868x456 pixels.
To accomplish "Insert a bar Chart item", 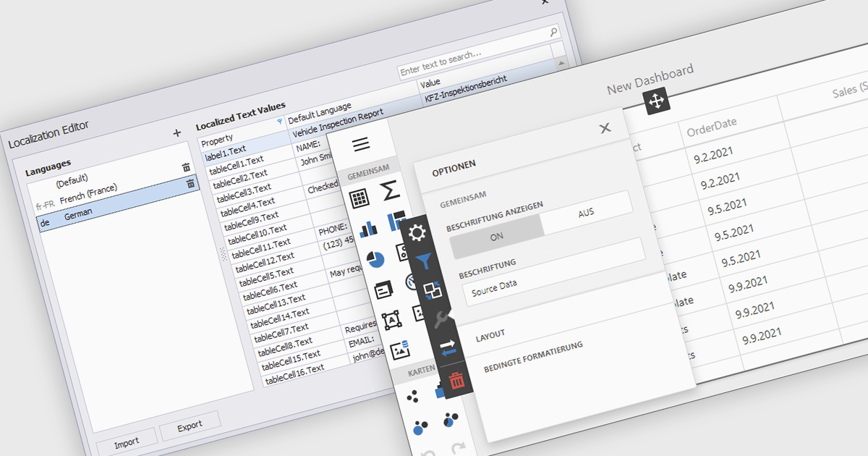I will pyautogui.click(x=369, y=228).
